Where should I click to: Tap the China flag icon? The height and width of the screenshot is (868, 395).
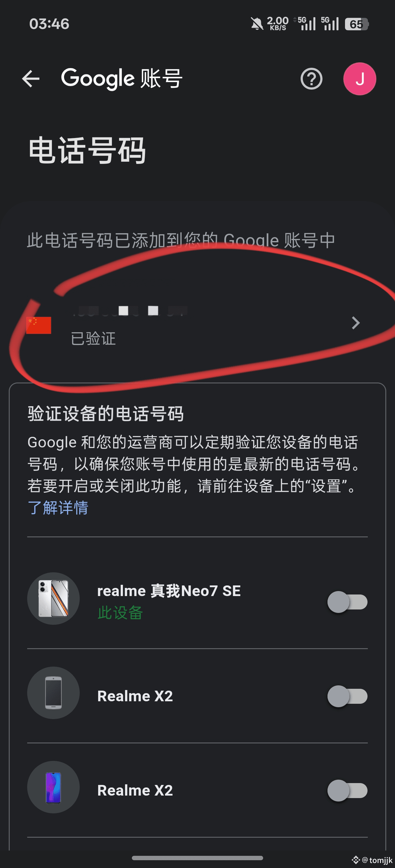38,325
